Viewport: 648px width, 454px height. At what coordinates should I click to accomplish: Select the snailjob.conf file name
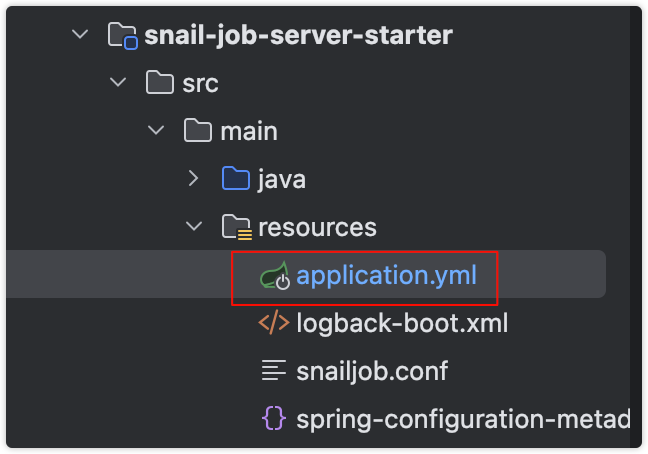372,371
